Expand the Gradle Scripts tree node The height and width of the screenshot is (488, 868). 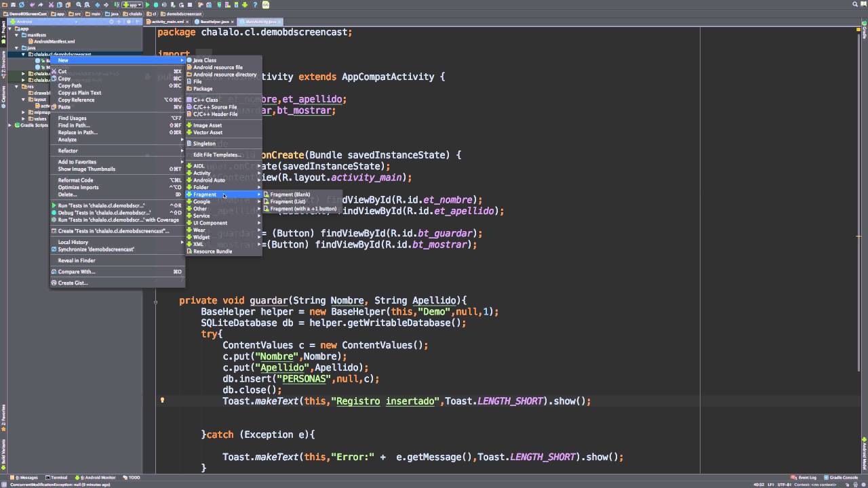(x=10, y=125)
